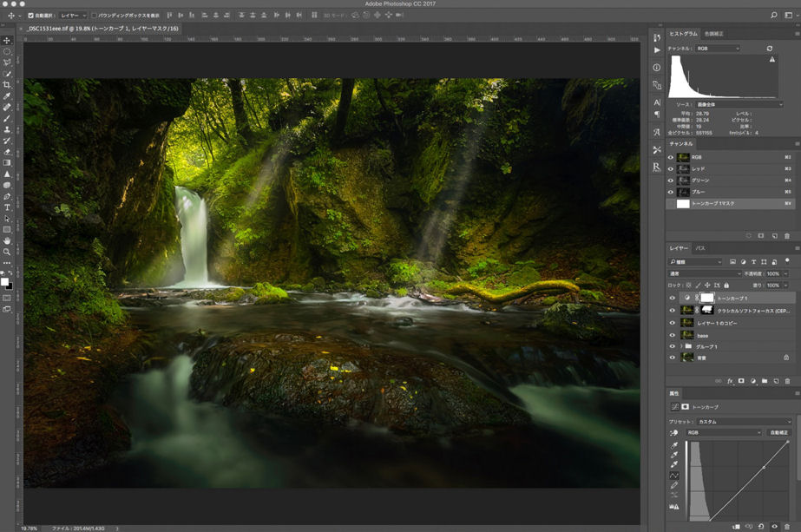Click the 自動補正 button
The image size is (801, 532).
click(778, 432)
